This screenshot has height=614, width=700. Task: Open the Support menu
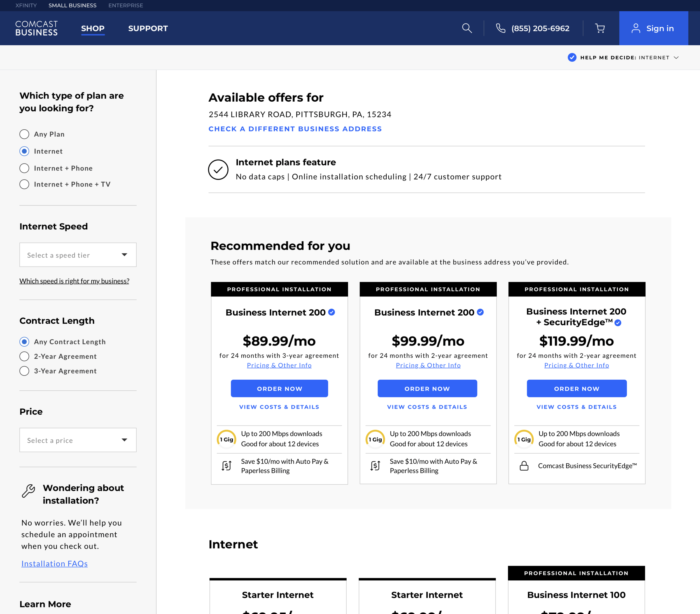pos(148,29)
